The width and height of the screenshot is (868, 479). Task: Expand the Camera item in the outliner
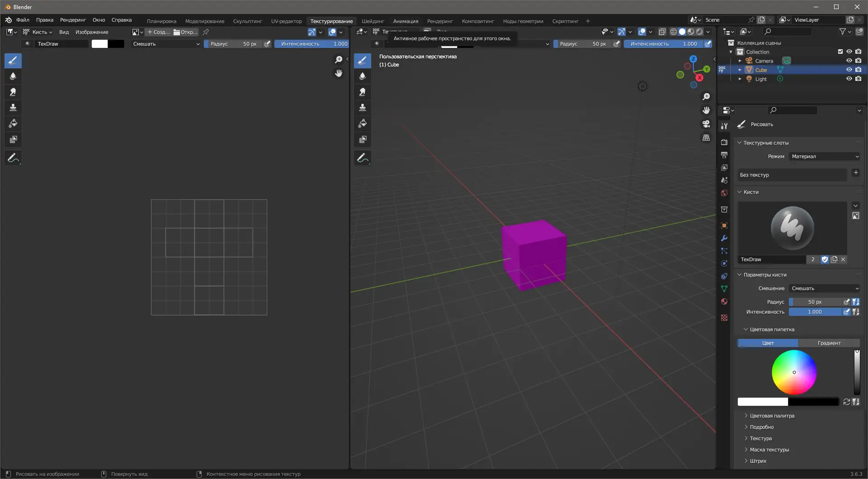point(740,61)
